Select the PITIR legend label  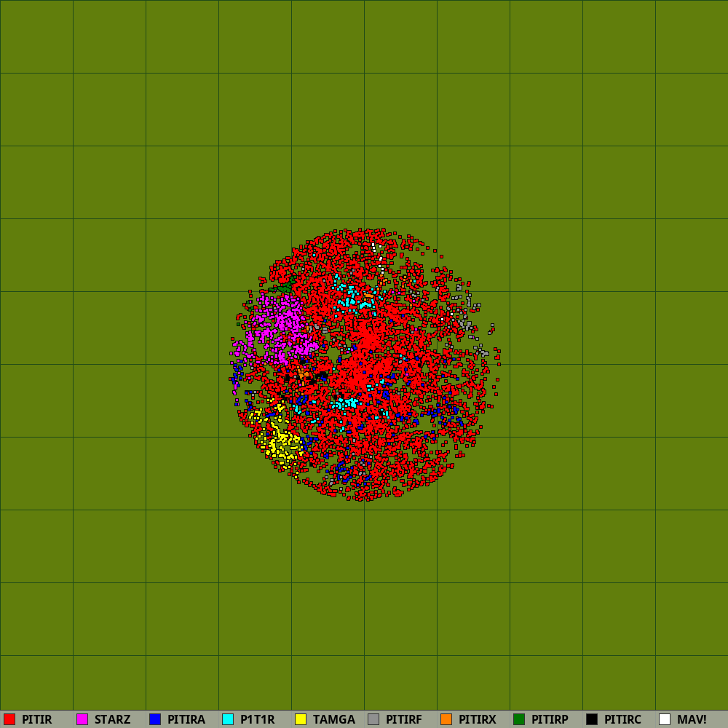point(36,720)
